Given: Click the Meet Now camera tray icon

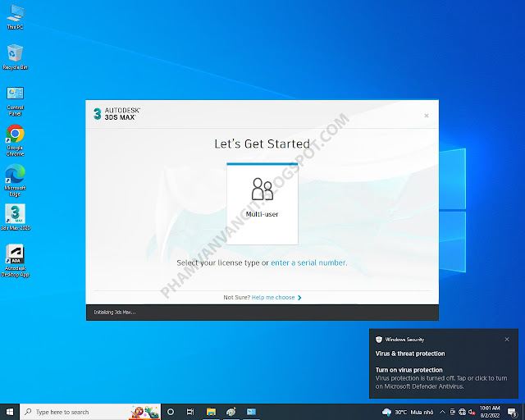Looking at the screenshot, I should click(452, 412).
